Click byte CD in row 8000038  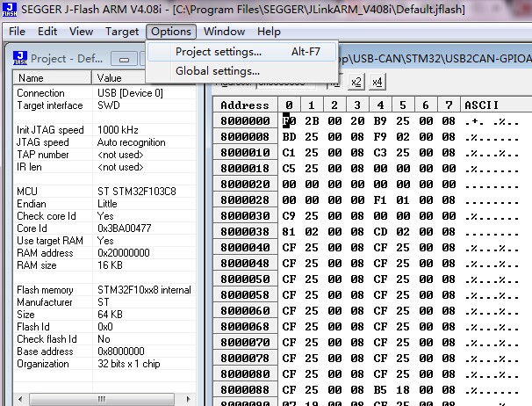pyautogui.click(x=380, y=232)
